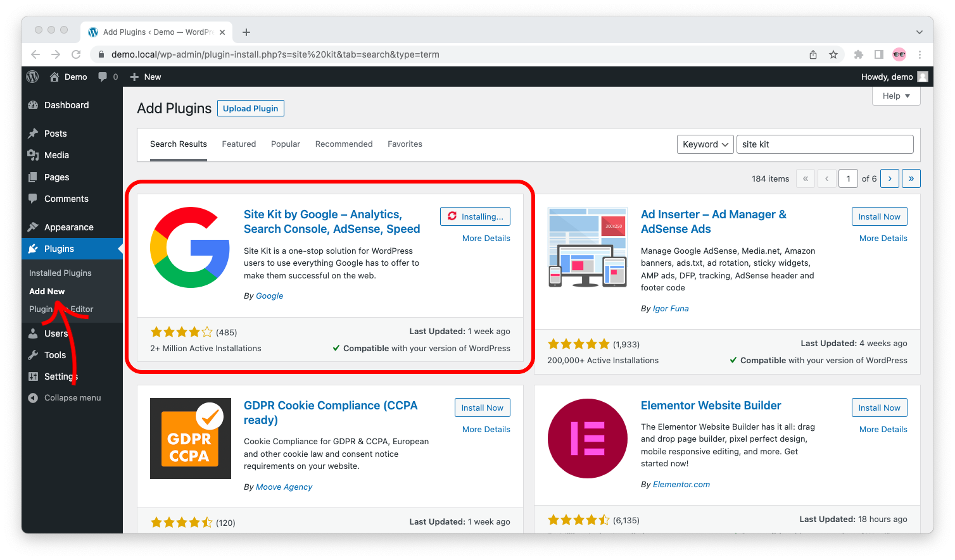Toggle the browser side panel icon
The height and width of the screenshot is (560, 955).
[879, 54]
